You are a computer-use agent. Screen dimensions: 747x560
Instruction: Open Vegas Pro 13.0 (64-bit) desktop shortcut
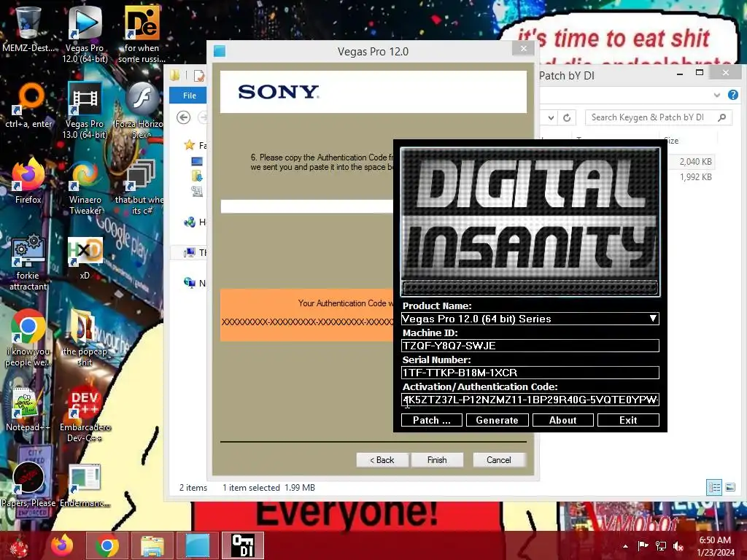85,109
